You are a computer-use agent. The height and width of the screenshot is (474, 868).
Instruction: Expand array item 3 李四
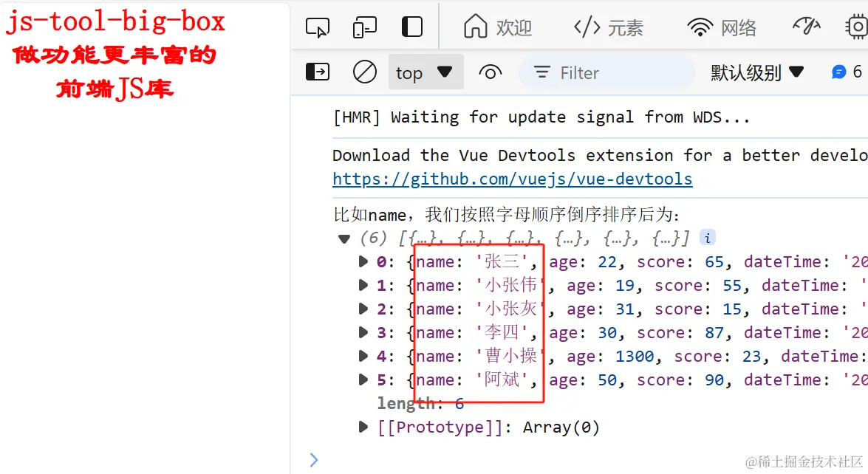click(x=363, y=332)
